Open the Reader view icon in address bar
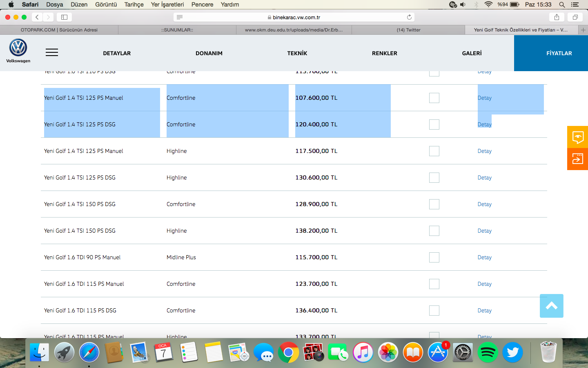The width and height of the screenshot is (588, 368). tap(180, 17)
